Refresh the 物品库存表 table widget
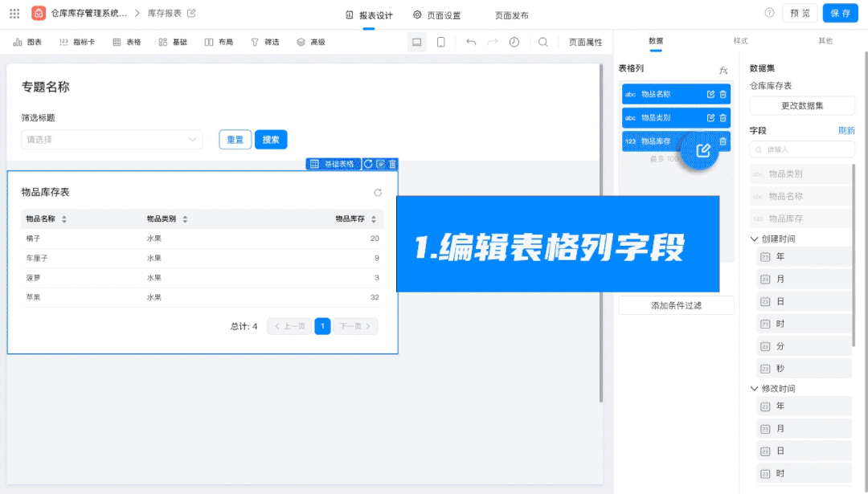This screenshot has width=868, height=494. [378, 193]
